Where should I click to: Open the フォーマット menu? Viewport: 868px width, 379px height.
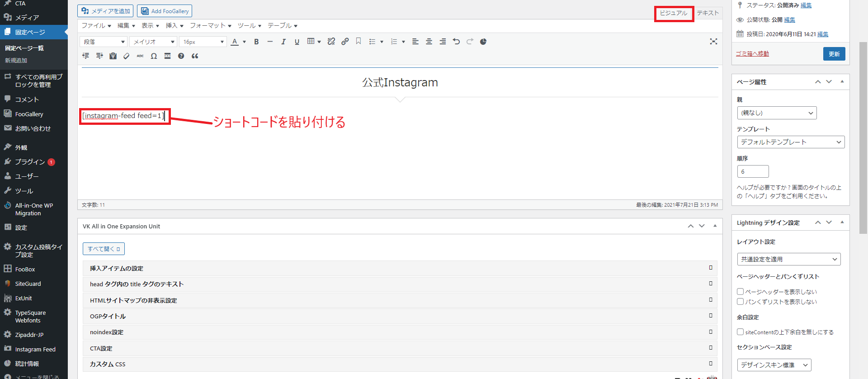(x=210, y=26)
